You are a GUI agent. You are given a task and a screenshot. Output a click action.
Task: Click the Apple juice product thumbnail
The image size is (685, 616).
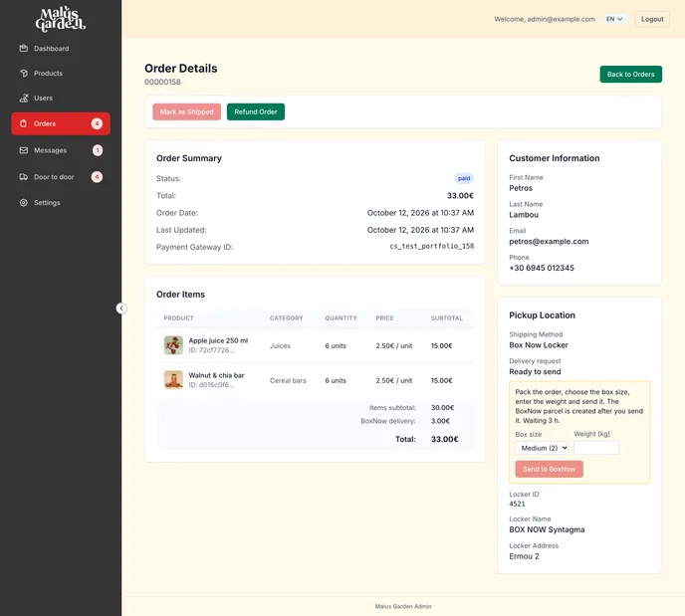(173, 345)
